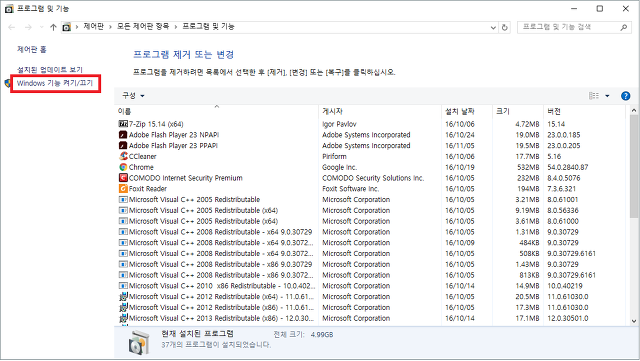Click the scrollbar down arrow
Image resolution: width=640 pixels, height=361 pixels.
pos(633,321)
